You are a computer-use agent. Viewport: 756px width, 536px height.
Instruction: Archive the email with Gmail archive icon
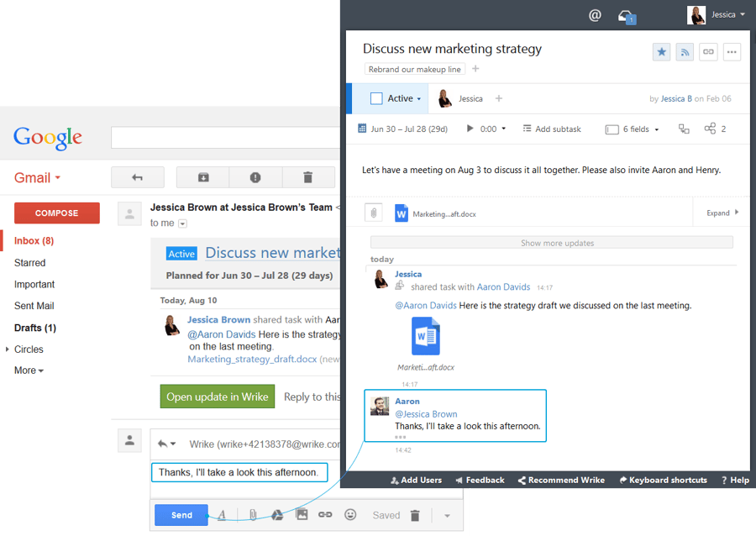(x=203, y=177)
